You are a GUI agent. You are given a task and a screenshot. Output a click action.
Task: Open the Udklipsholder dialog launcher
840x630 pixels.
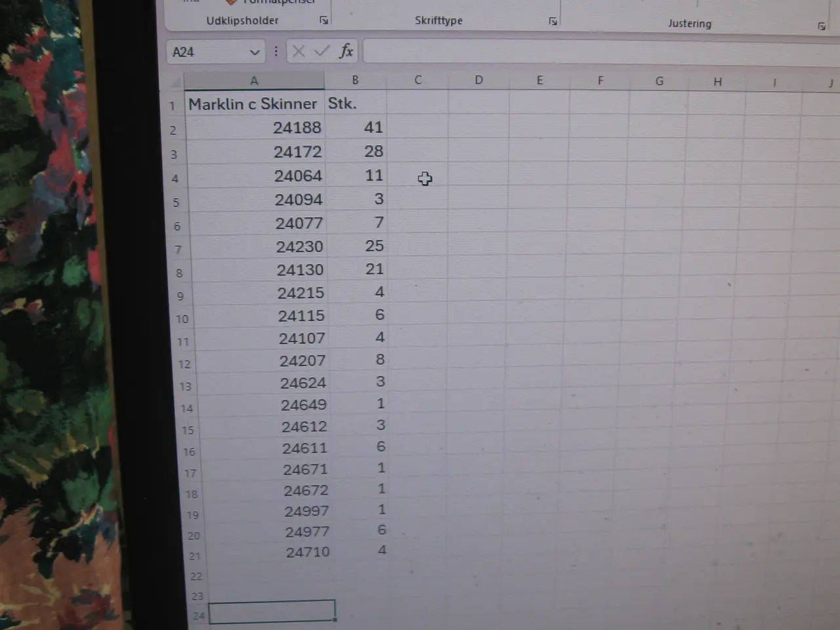pyautogui.click(x=324, y=21)
